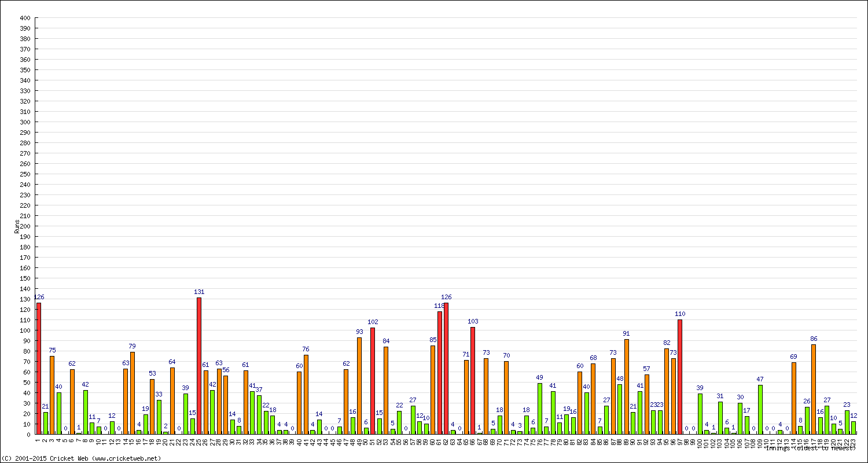This screenshot has width=868, height=463.
Task: Click the Innings oldest to newest axis title
Action: (x=811, y=447)
